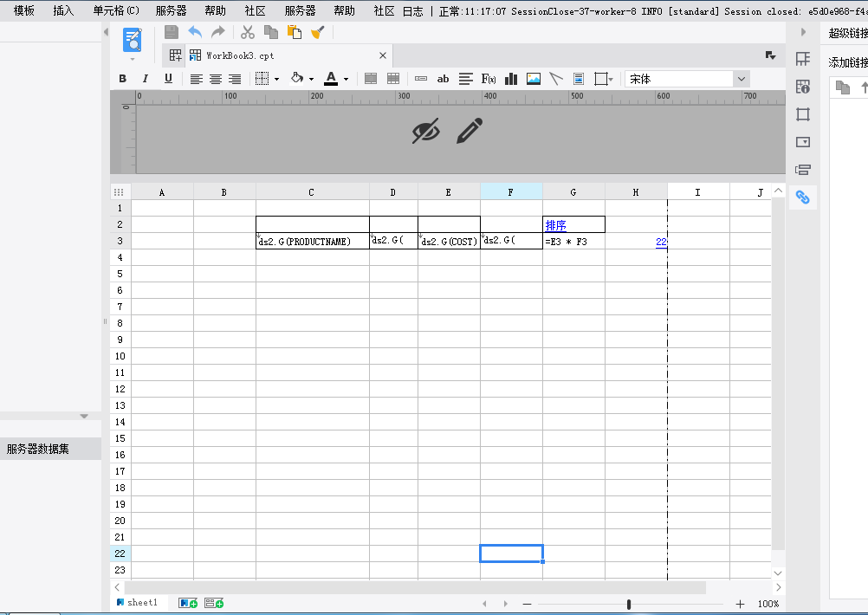Click the copy icon in top toolbar
Screen dimensions: 868x615
[x=270, y=32]
